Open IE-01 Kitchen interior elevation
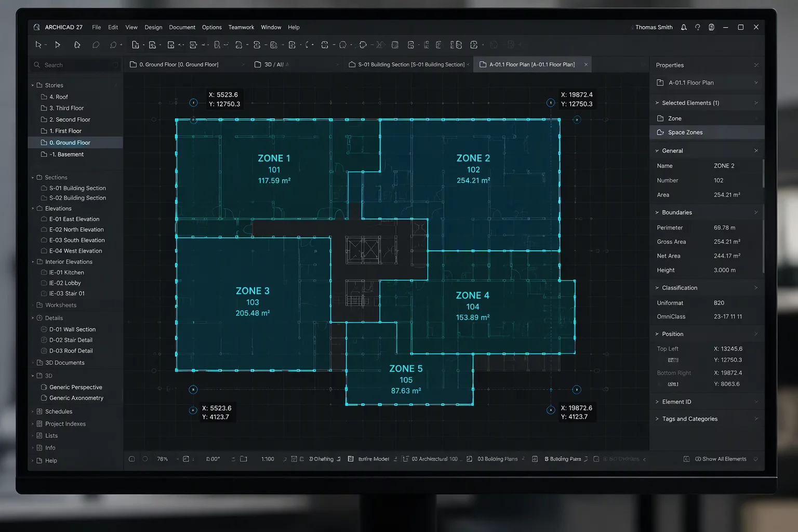Viewport: 798px width, 532px height. click(x=66, y=272)
